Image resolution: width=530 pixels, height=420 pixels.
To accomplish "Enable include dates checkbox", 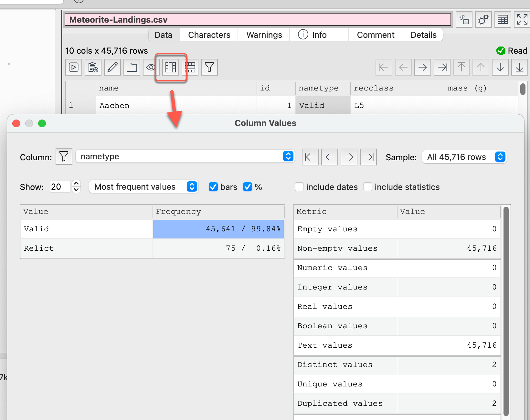I will 299,187.
